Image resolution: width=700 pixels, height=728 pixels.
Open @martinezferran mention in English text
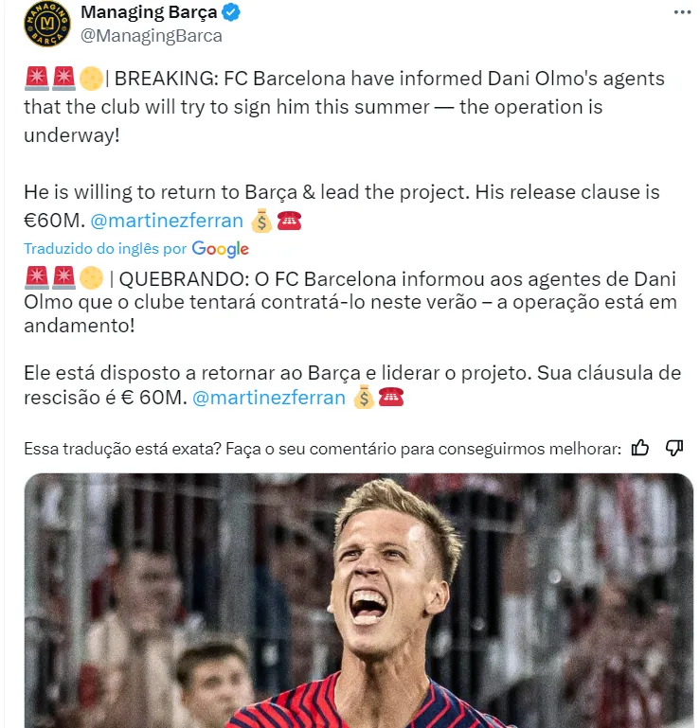tap(167, 221)
